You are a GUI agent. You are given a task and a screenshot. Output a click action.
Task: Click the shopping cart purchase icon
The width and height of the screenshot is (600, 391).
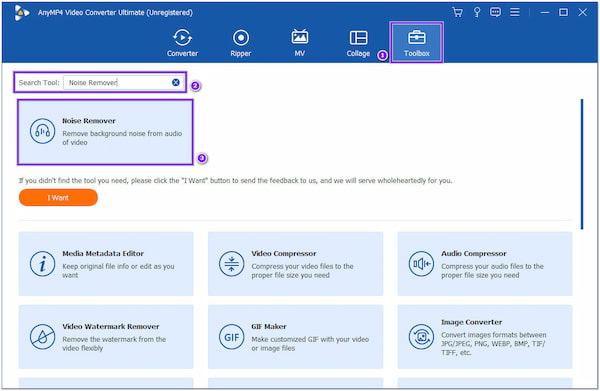coord(457,12)
